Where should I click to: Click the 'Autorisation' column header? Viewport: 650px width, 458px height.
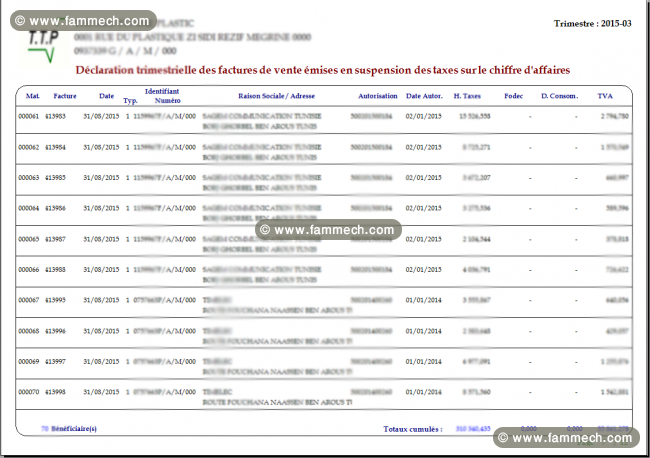[x=378, y=96]
